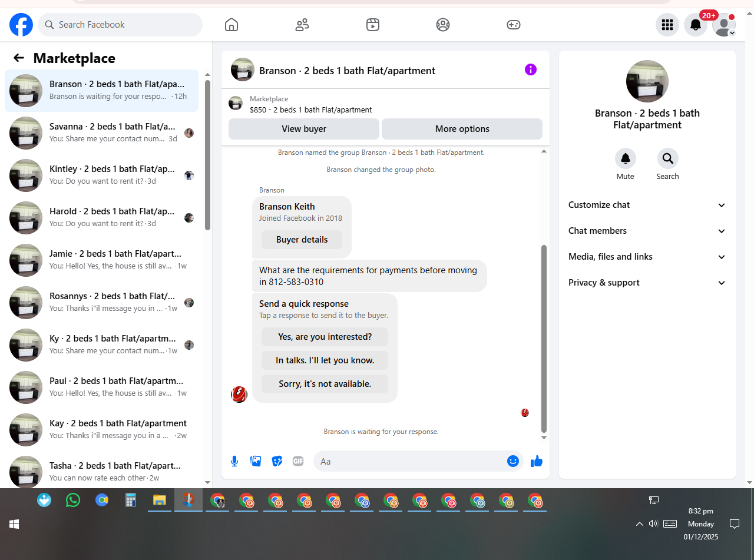
Task: Open the notifications bell with 20+ badge
Action: point(696,25)
